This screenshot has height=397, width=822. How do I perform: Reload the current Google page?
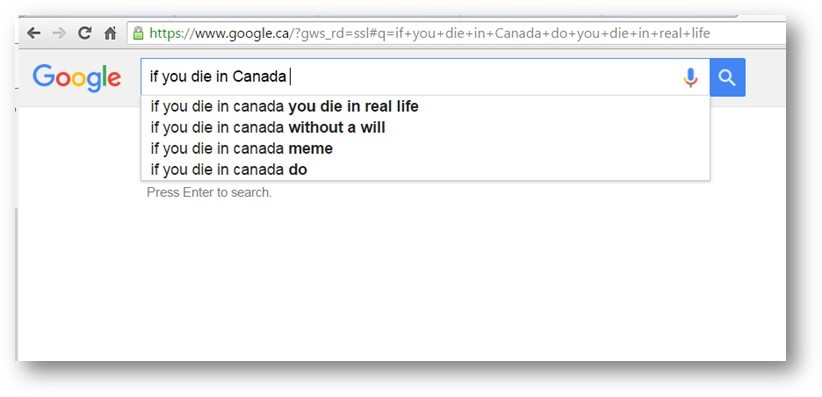pyautogui.click(x=84, y=33)
